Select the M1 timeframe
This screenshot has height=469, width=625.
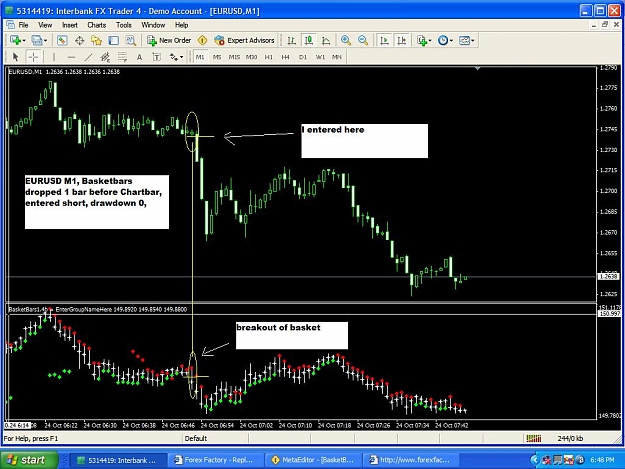pos(200,57)
